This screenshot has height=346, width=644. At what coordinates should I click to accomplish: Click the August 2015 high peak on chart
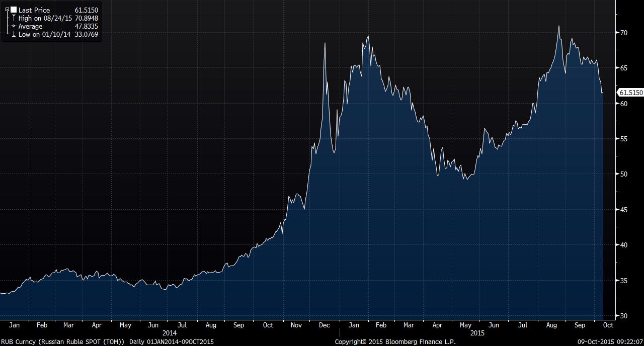(558, 26)
